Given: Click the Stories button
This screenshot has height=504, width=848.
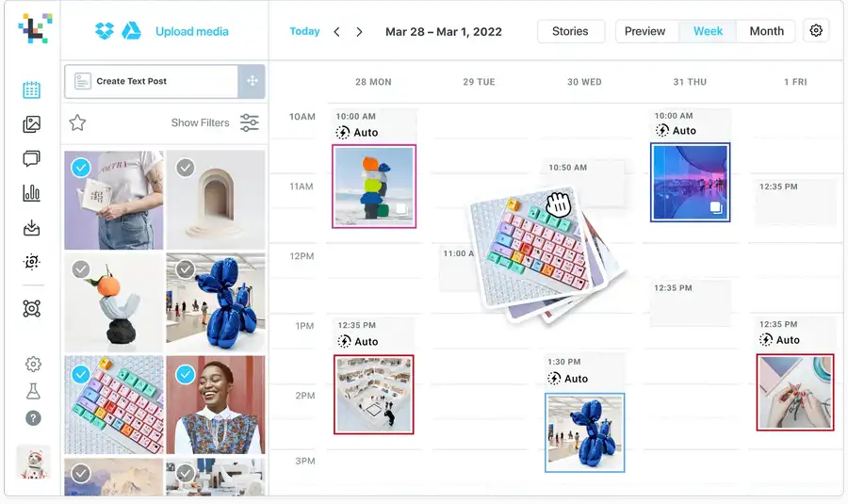Looking at the screenshot, I should 570,31.
